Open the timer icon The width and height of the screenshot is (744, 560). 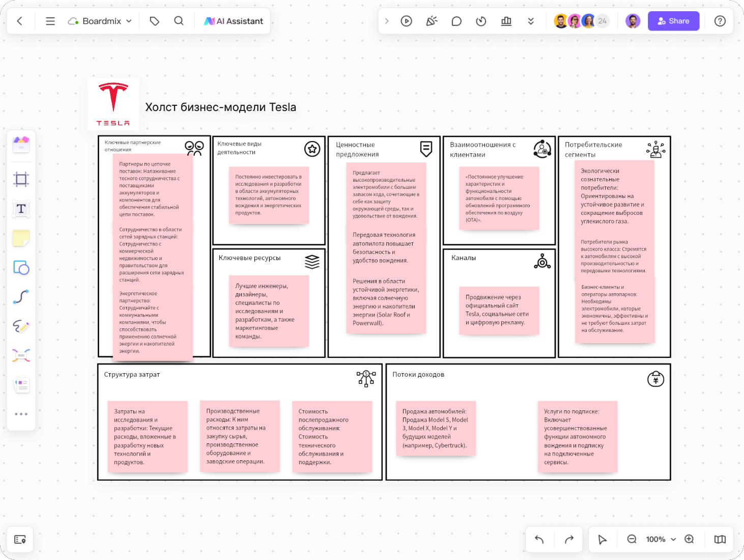tap(481, 21)
